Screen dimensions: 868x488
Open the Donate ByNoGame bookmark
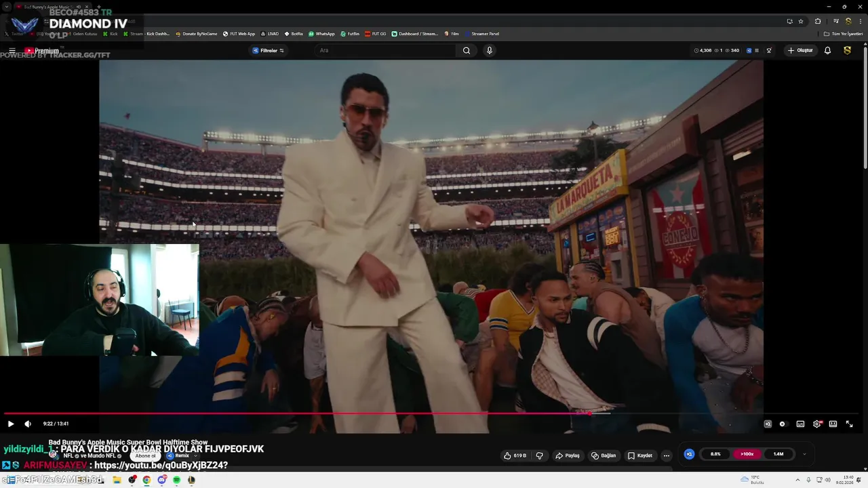point(197,34)
